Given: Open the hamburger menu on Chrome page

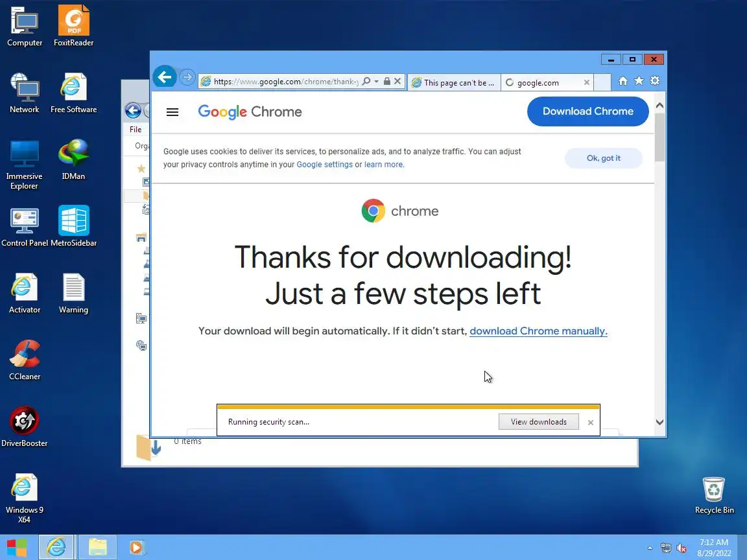Looking at the screenshot, I should (172, 112).
